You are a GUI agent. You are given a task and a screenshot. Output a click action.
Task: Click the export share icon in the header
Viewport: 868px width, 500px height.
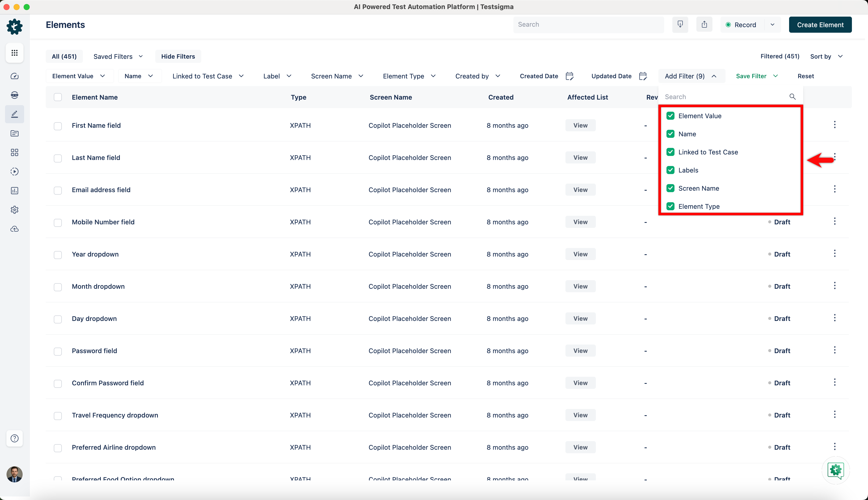point(704,24)
